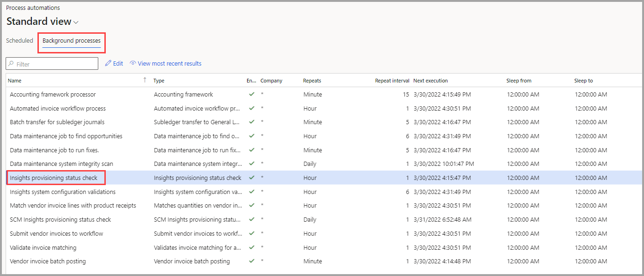Toggle Enabled checkmark for Accounting framework processor
Screen dimensions: 644x276
[x=252, y=94]
